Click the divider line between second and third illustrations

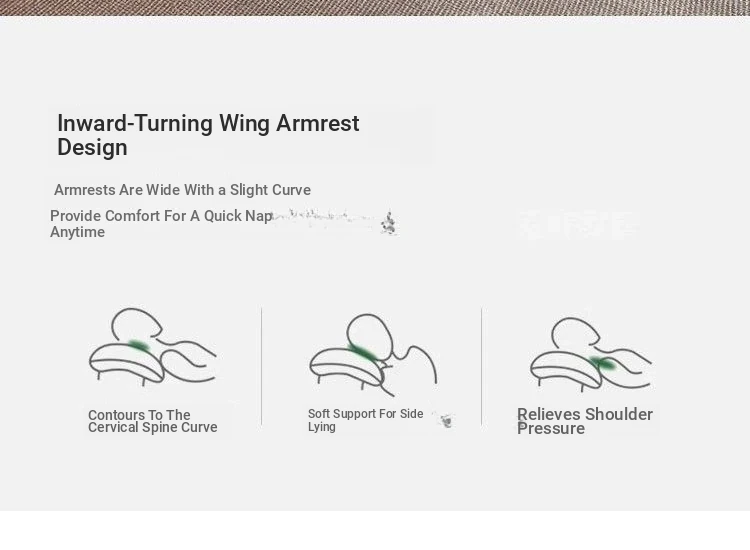click(x=482, y=366)
